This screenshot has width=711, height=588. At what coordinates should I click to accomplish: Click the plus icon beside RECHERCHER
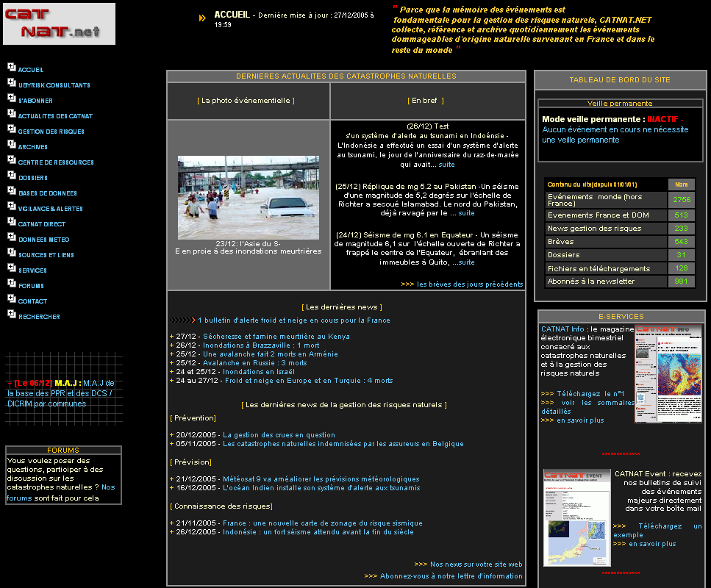click(x=12, y=315)
